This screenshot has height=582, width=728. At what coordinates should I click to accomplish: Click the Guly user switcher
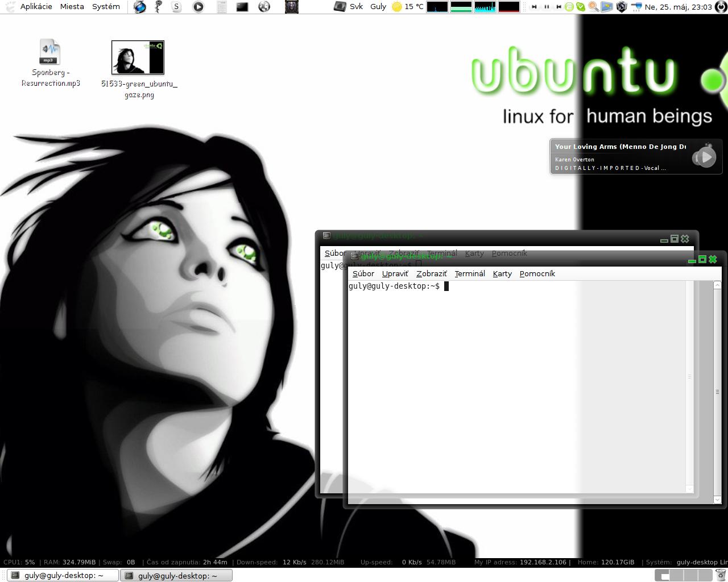378,7
